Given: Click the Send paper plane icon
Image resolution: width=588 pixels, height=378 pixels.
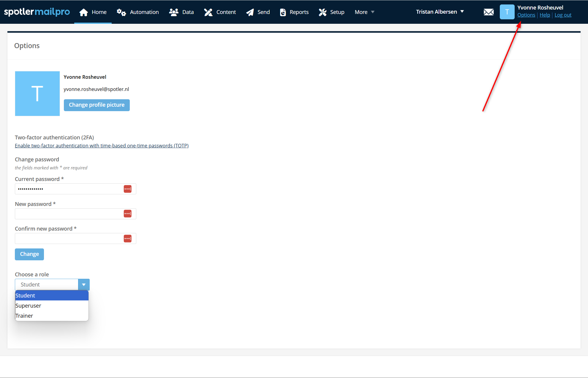Looking at the screenshot, I should point(250,12).
